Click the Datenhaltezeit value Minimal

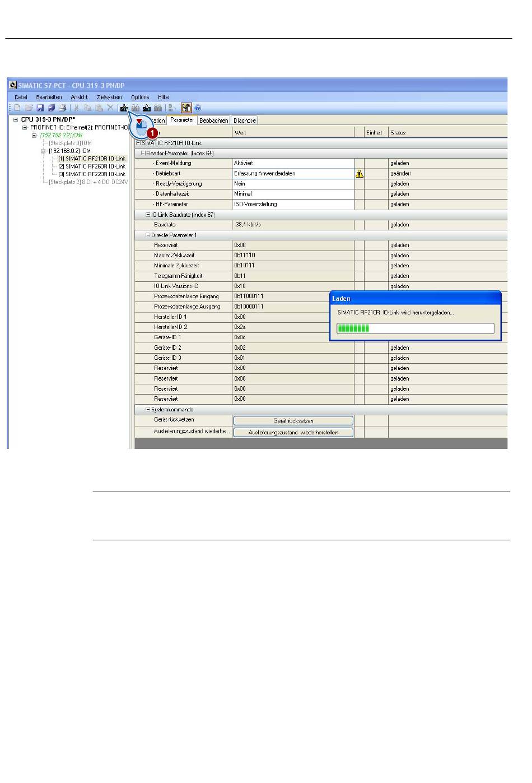[293, 194]
